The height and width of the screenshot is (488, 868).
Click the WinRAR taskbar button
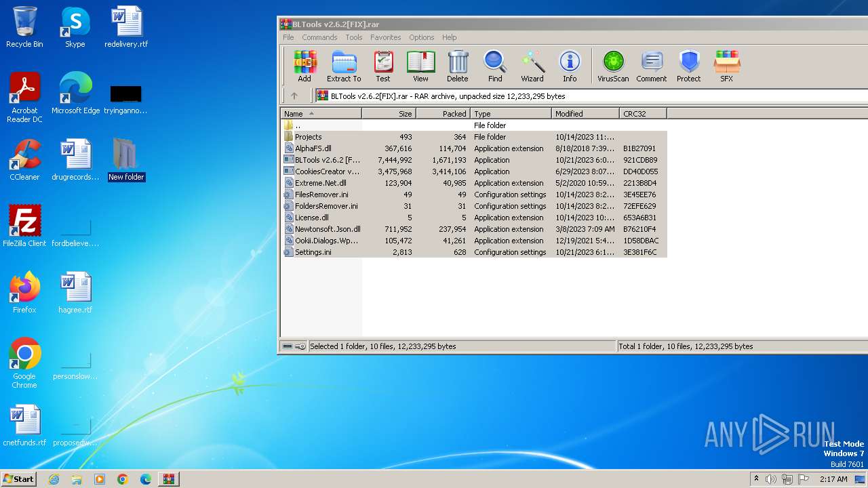click(x=168, y=479)
